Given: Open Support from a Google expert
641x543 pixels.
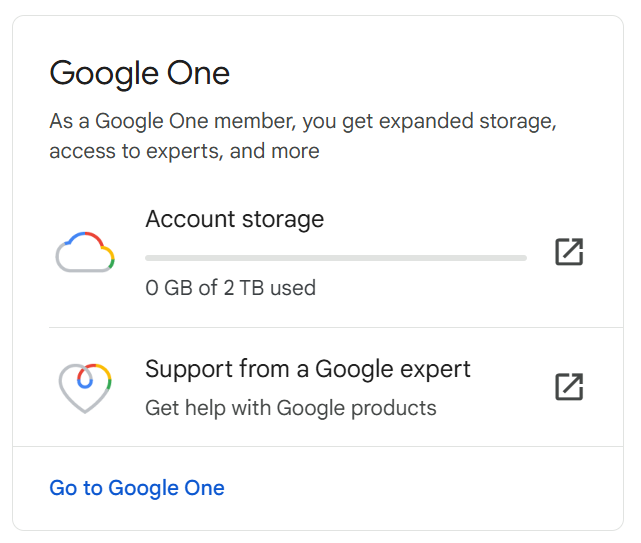Looking at the screenshot, I should [308, 369].
